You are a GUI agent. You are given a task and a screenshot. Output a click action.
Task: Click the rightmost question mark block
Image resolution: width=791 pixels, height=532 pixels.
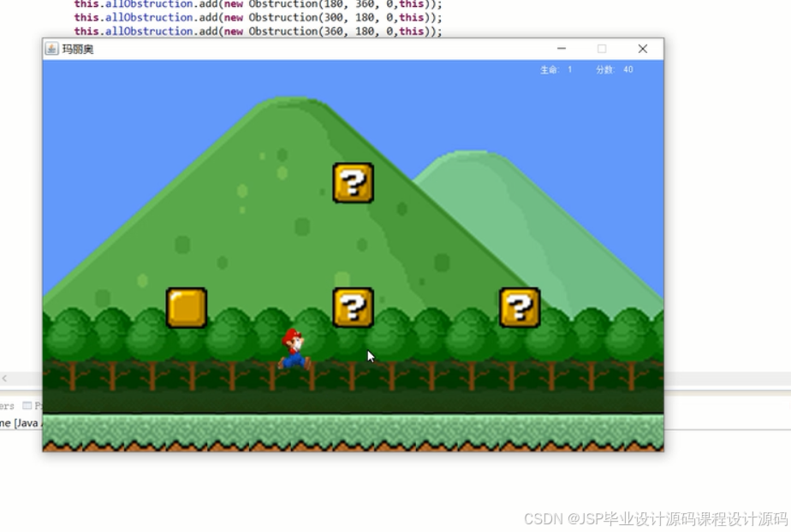[520, 307]
